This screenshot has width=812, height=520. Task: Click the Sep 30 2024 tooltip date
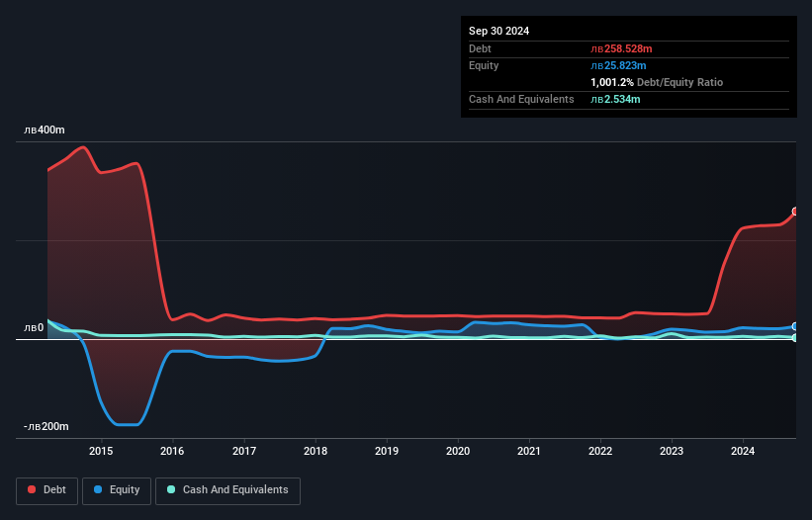tap(498, 31)
